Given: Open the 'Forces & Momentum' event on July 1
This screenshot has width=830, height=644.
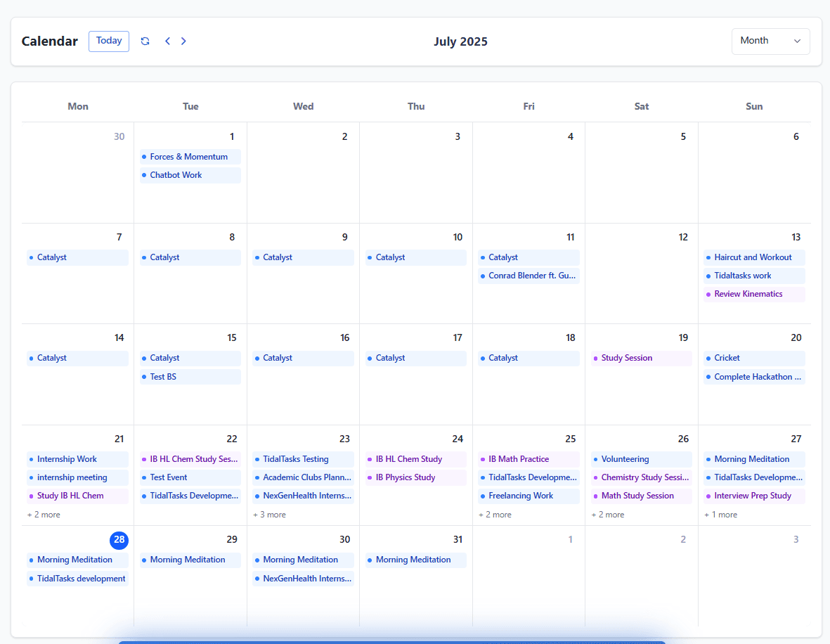Looking at the screenshot, I should click(x=190, y=156).
